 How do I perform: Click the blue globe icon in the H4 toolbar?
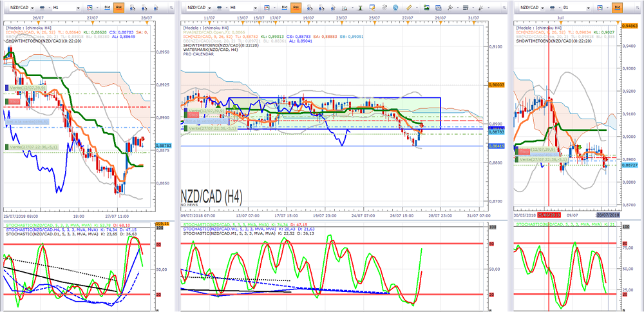coord(395,7)
